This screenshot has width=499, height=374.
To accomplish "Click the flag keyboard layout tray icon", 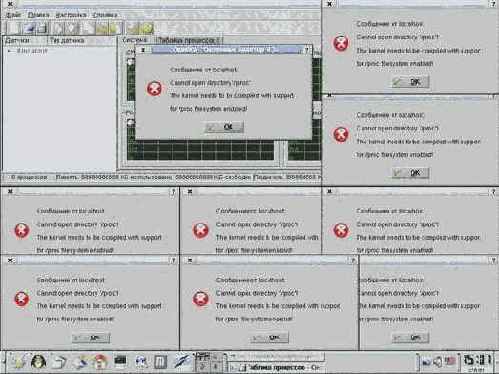I will [x=450, y=361].
